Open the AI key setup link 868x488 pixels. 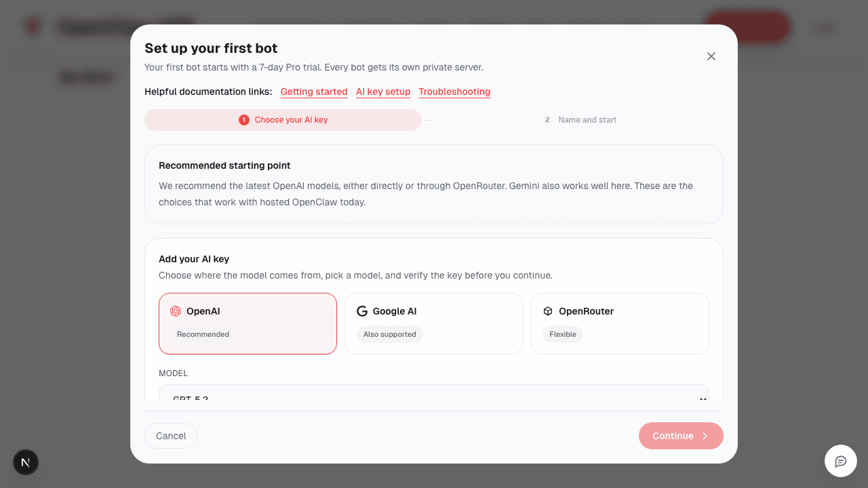click(x=383, y=91)
